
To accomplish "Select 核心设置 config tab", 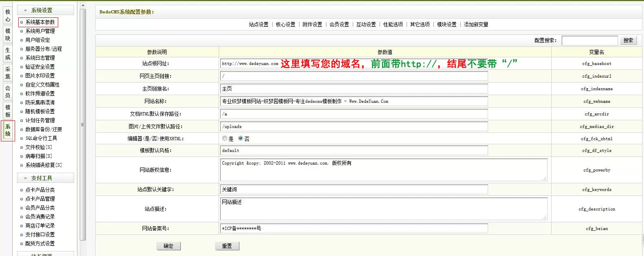I will pyautogui.click(x=285, y=24).
